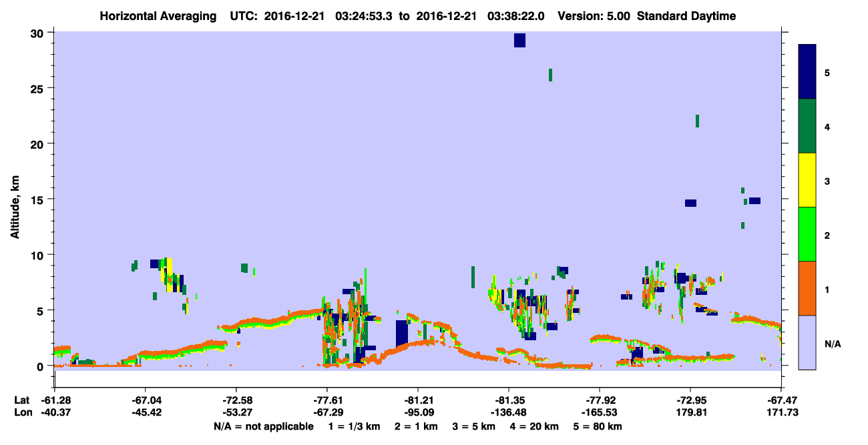This screenshot has width=868, height=445.
Task: Click the colorbar label 2
Action: (x=827, y=235)
